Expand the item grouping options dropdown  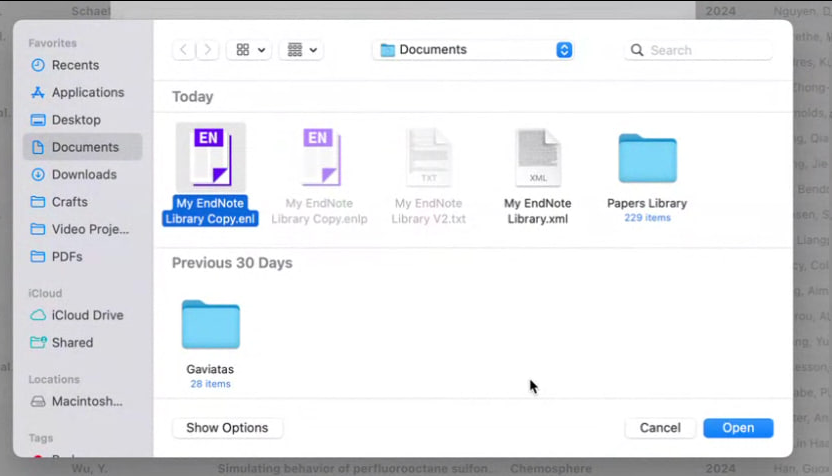click(x=301, y=50)
